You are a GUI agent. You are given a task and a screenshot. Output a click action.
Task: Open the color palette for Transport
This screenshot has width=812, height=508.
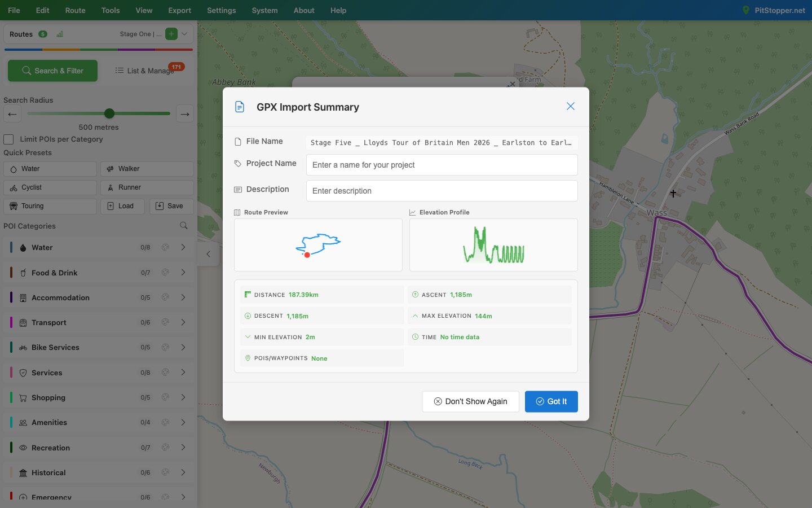(x=165, y=322)
